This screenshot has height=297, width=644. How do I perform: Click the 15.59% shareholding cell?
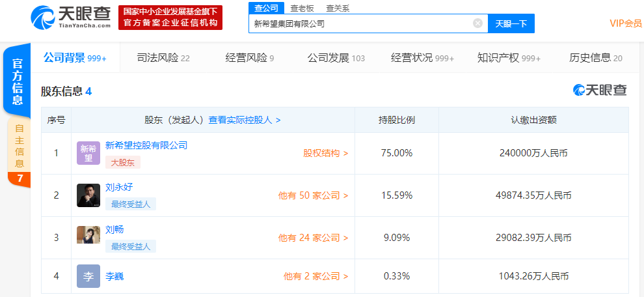click(397, 195)
